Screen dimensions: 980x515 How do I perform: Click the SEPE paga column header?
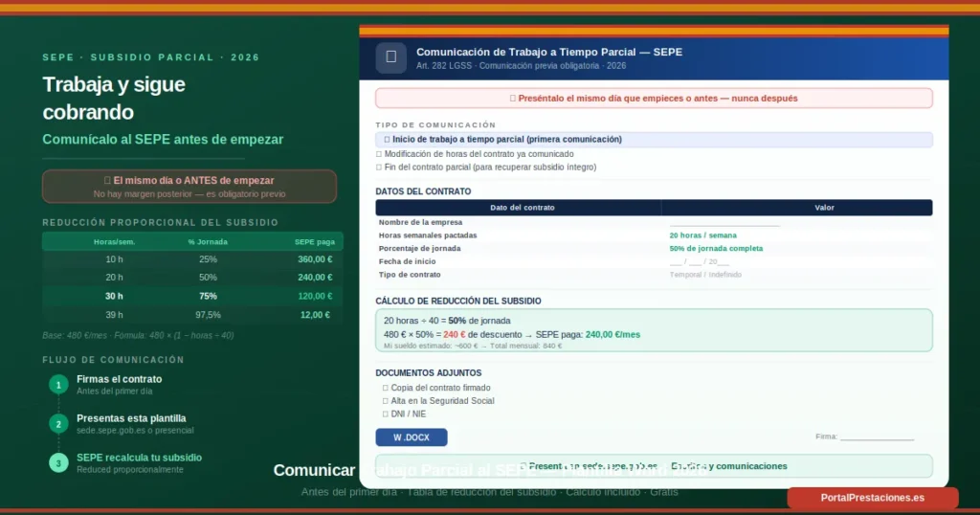point(315,242)
